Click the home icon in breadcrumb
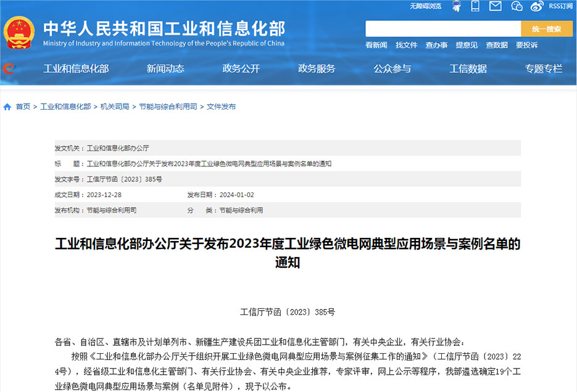The height and width of the screenshot is (392, 577). (7, 107)
